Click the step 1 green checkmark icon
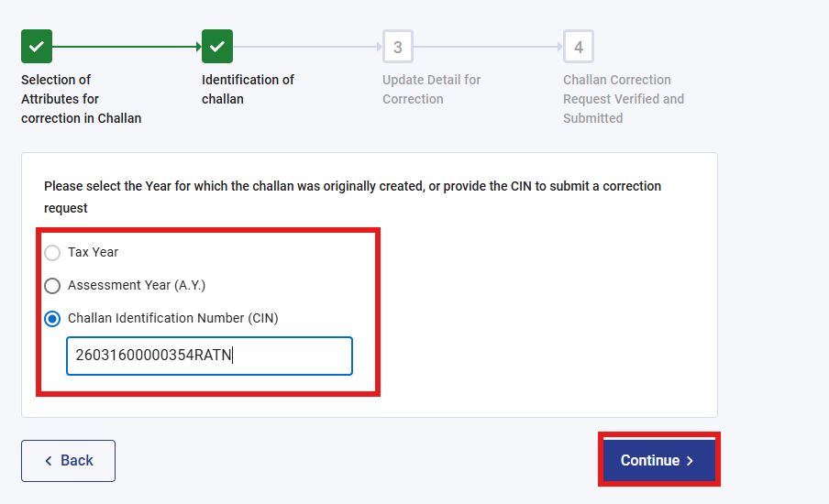The width and height of the screenshot is (829, 504). pyautogui.click(x=37, y=46)
